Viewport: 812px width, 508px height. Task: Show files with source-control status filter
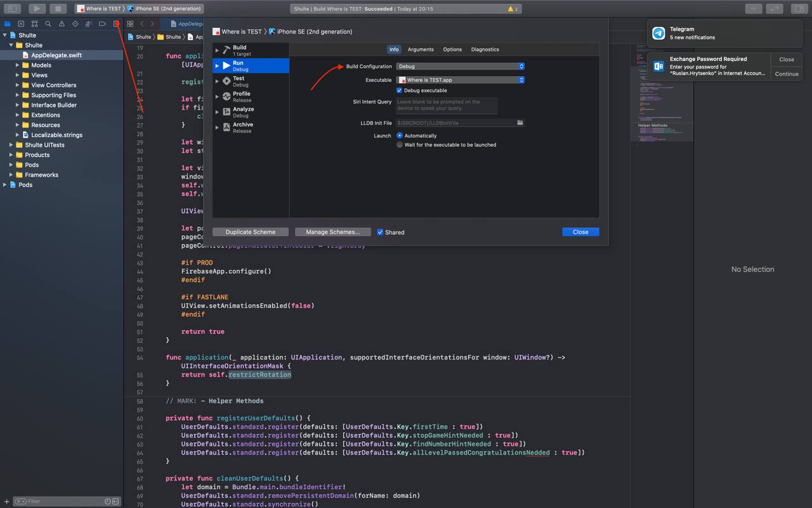coord(115,502)
